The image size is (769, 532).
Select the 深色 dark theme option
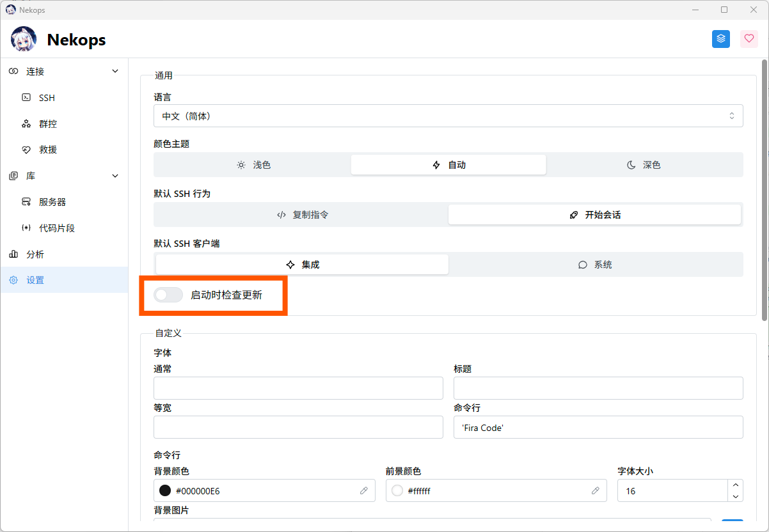pyautogui.click(x=644, y=165)
